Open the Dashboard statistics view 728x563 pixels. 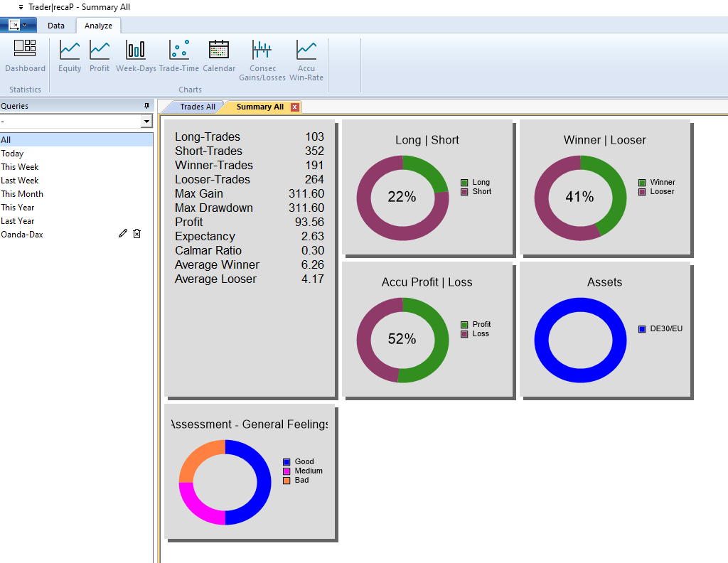pyautogui.click(x=25, y=56)
